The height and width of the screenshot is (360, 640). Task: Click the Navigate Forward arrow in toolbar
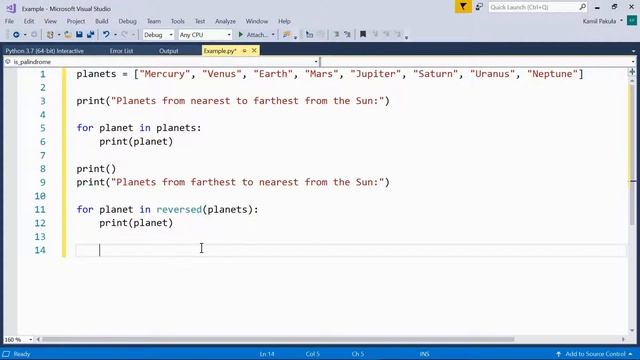pos(34,35)
